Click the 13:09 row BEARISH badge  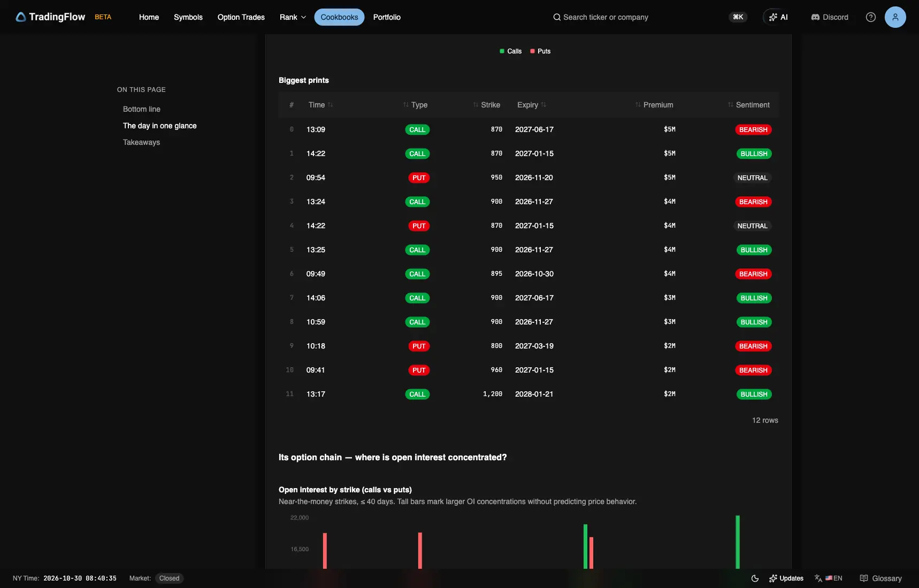click(753, 129)
